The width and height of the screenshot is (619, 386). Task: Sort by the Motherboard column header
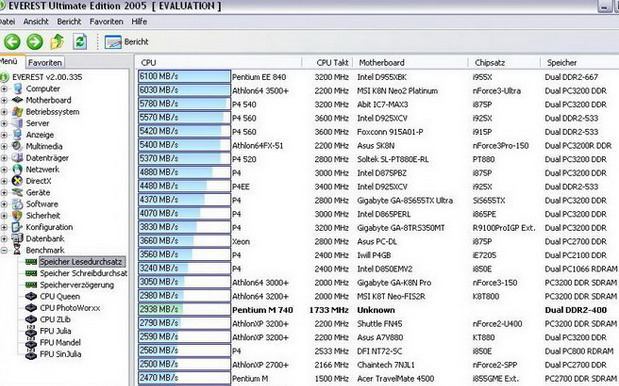click(411, 63)
